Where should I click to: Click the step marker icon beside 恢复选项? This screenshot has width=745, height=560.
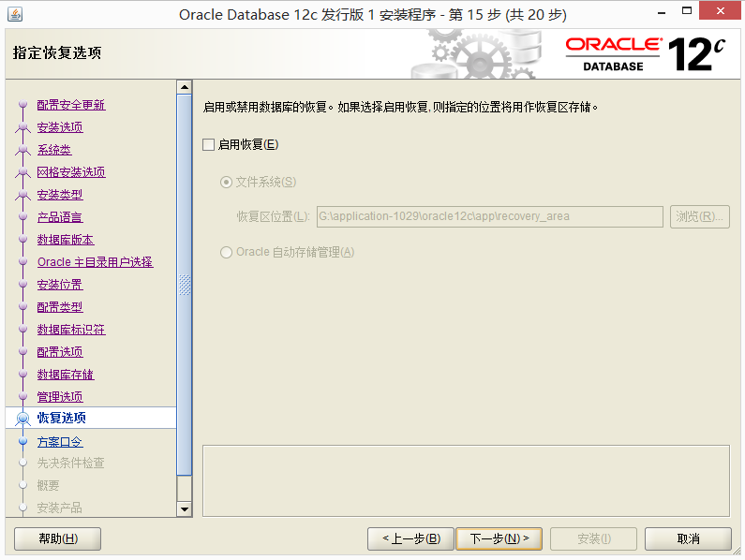22,419
